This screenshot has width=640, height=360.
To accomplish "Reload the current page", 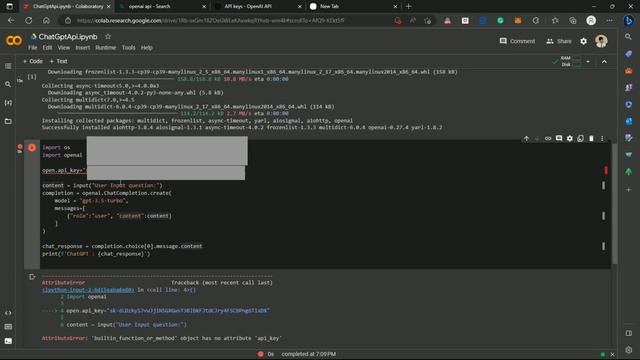I will (x=29, y=20).
